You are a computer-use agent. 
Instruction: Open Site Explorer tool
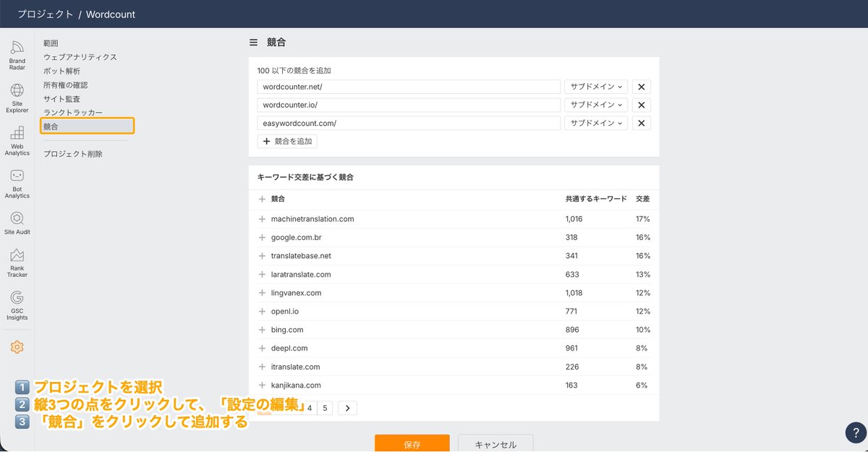17,98
